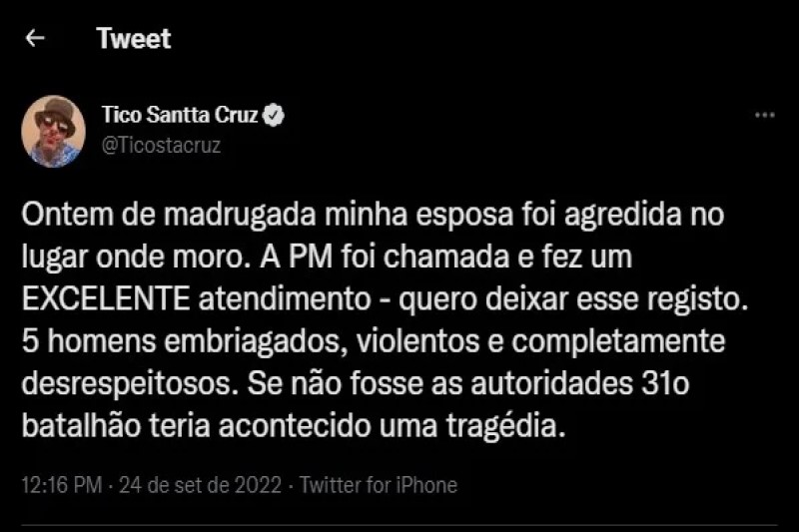The image size is (799, 532).
Task: Open the Tico Santta Cruz display name
Action: [180, 116]
